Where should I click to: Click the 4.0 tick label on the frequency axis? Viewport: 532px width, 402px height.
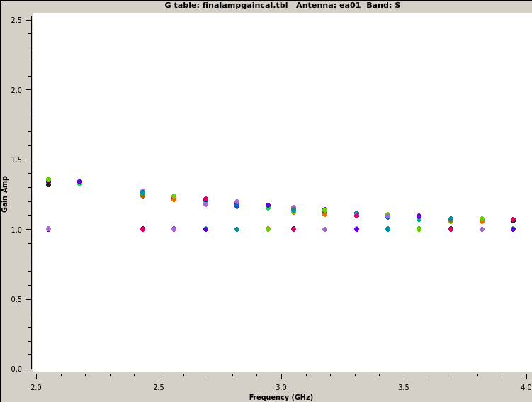click(x=526, y=387)
